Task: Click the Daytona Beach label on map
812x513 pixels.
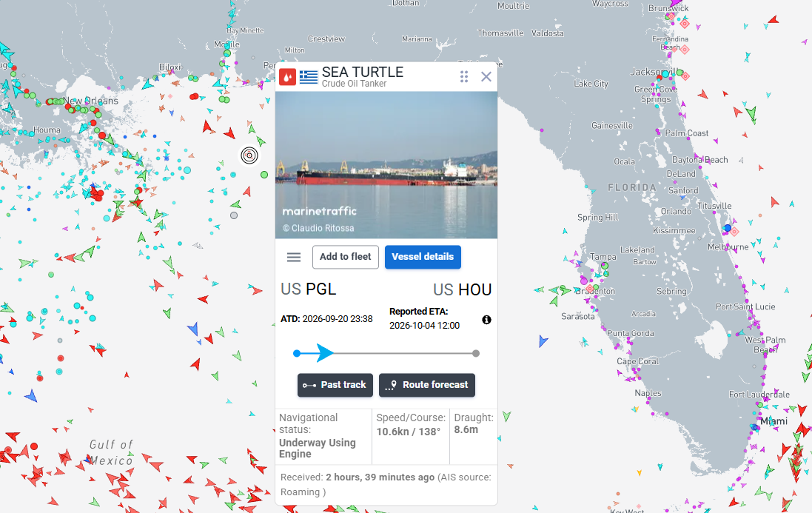Action: 700,160
